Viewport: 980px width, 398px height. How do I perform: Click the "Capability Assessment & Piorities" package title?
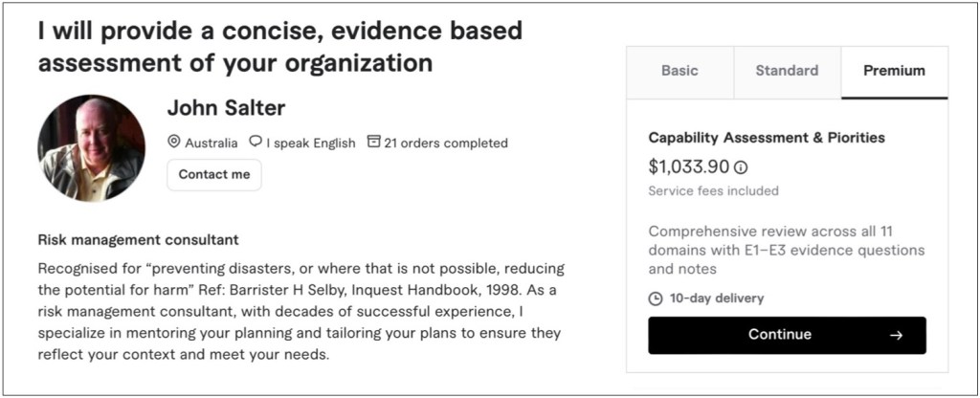coord(766,138)
